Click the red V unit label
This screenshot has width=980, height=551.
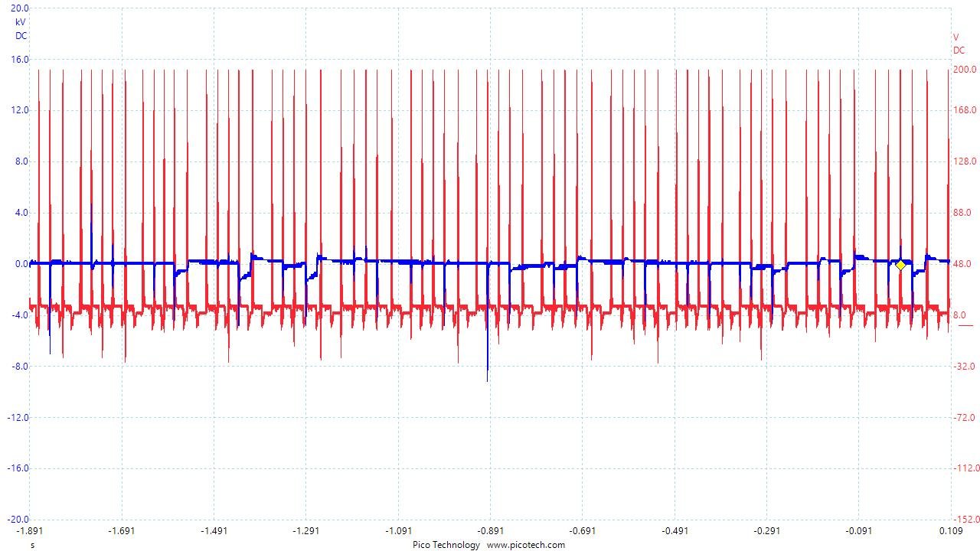click(x=955, y=37)
